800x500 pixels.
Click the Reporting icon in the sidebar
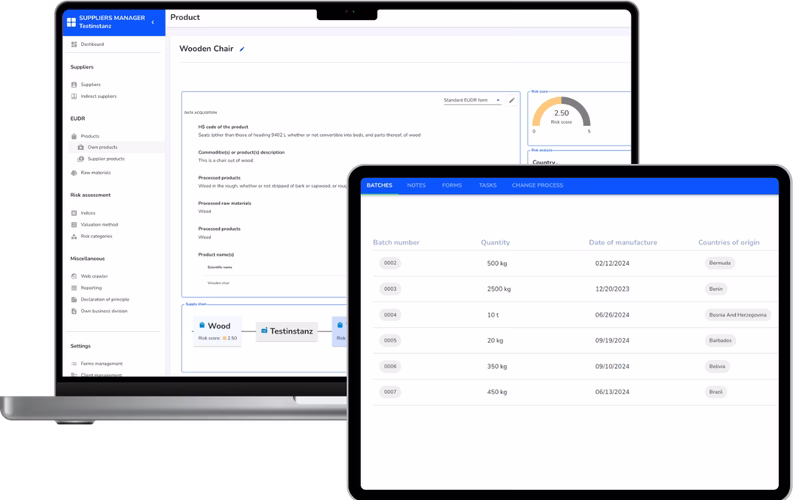click(74, 287)
